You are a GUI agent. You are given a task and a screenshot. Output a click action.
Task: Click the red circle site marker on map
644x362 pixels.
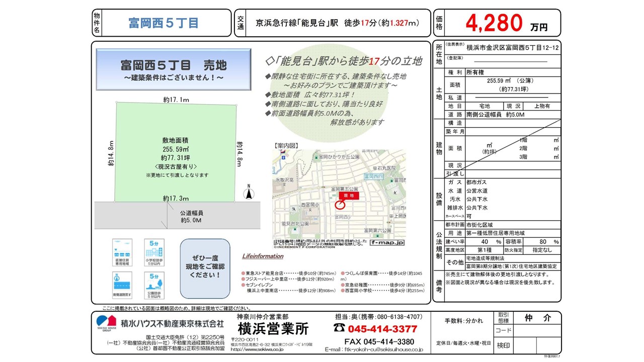pyautogui.click(x=340, y=204)
